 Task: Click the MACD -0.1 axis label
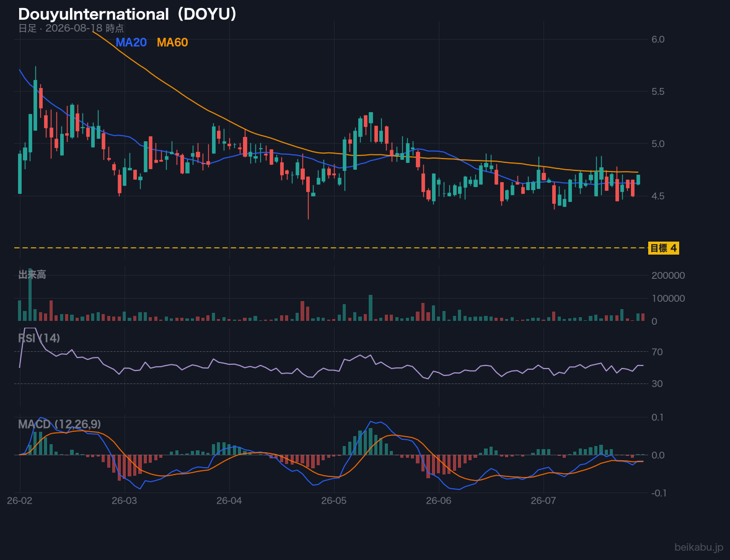(x=660, y=493)
